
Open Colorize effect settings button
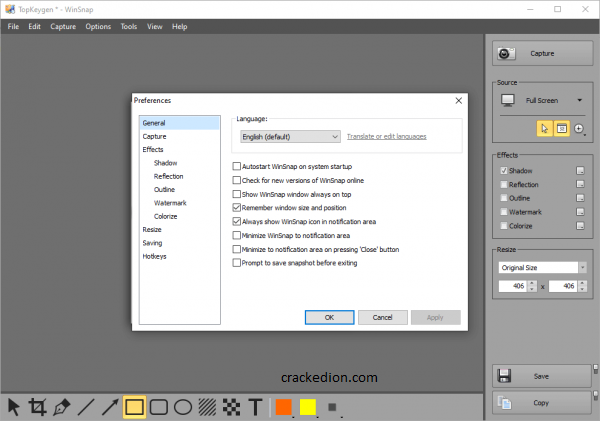pos(580,226)
